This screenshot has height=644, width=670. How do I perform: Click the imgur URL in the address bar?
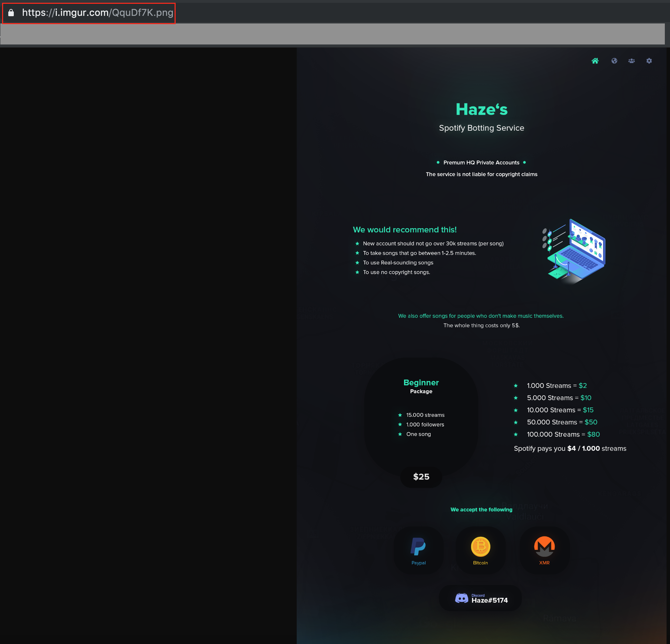pyautogui.click(x=98, y=13)
